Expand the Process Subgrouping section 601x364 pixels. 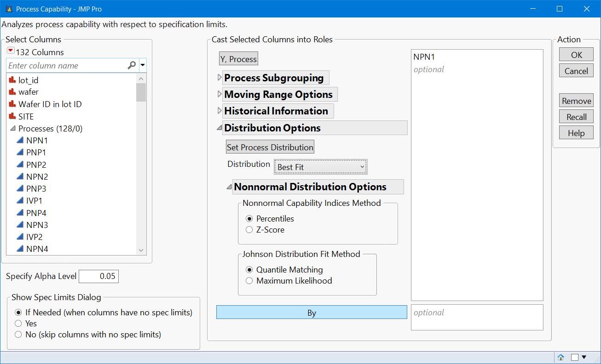coord(220,78)
